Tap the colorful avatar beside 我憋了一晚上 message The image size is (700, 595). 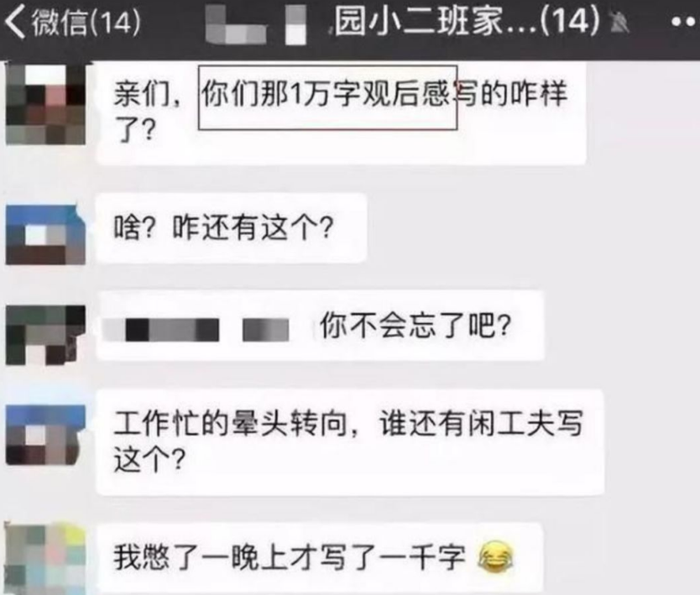pos(45,559)
